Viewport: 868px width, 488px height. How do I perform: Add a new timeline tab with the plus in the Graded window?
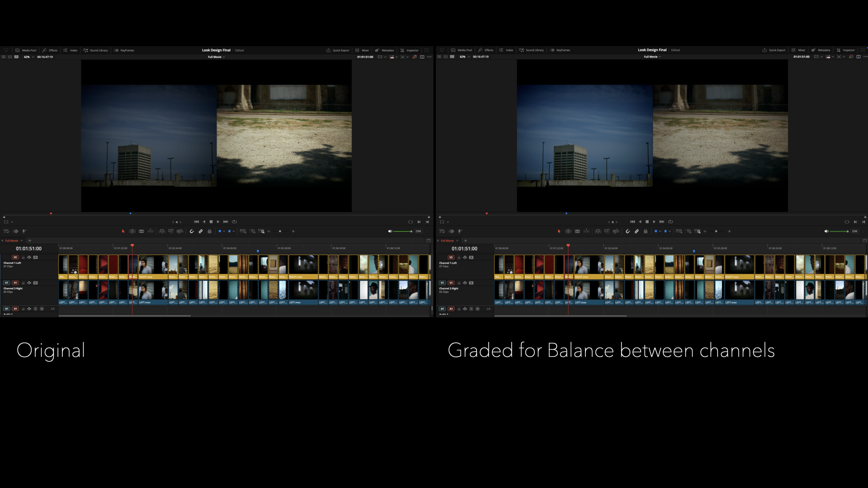(x=466, y=241)
